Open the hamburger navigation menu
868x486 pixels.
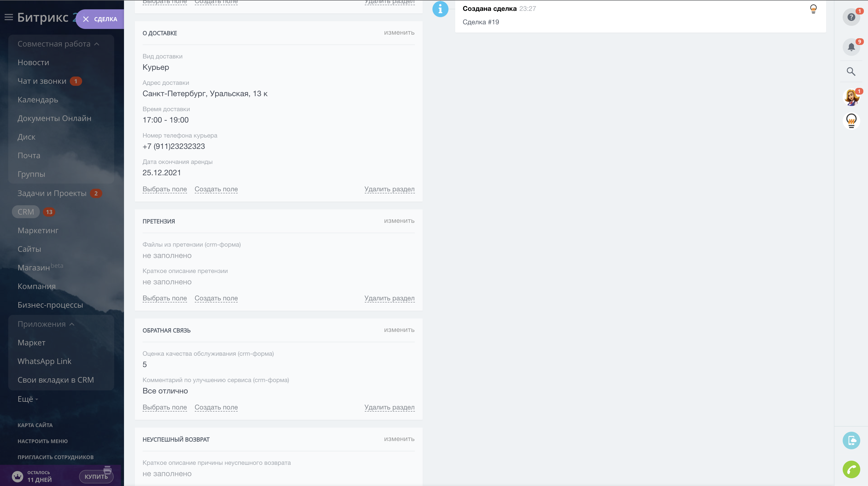9,17
